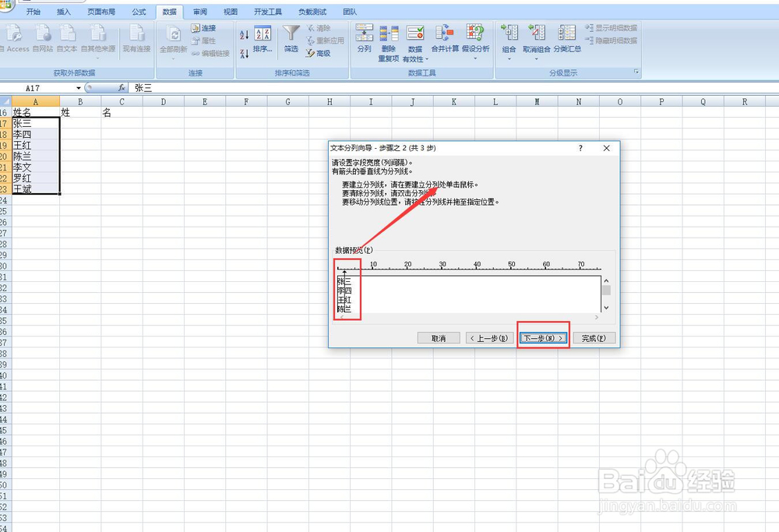
Task: Click the formula bar showing 张三
Action: tap(455, 88)
